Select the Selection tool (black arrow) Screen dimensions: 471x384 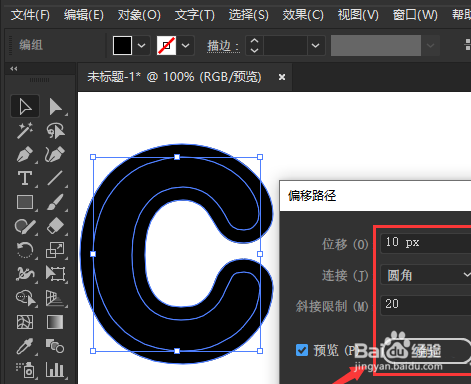pos(25,106)
